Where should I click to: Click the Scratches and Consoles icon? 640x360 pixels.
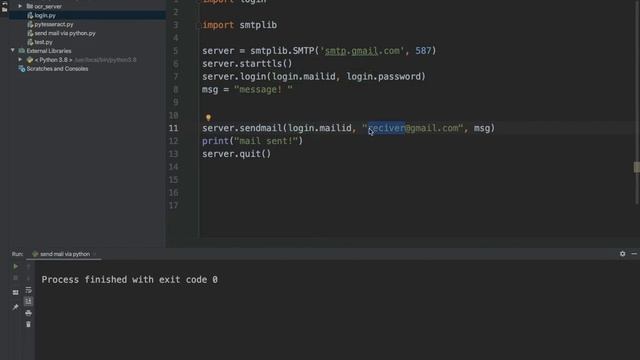22,69
